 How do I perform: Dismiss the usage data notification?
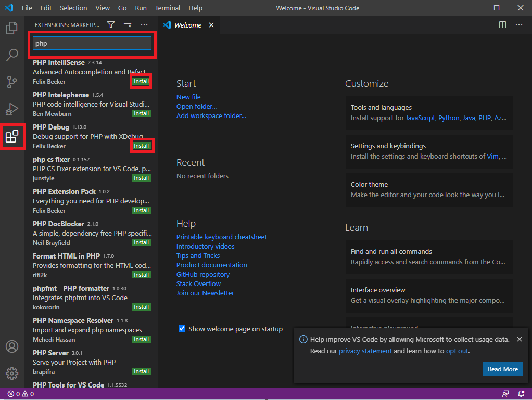(520, 339)
